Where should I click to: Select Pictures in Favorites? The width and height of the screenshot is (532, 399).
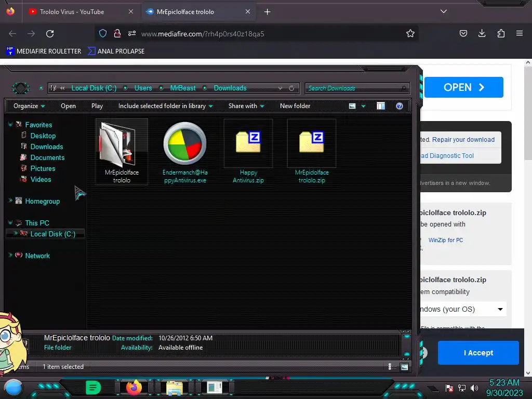43,168
